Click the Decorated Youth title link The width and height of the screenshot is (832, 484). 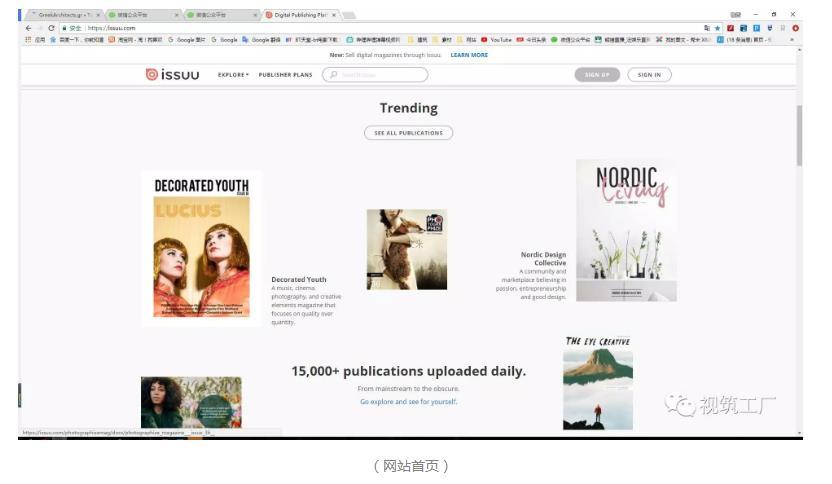coord(299,280)
